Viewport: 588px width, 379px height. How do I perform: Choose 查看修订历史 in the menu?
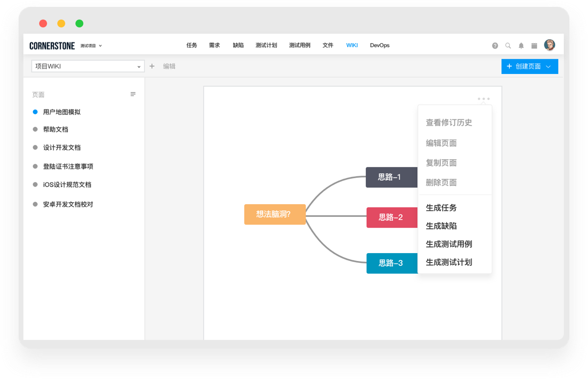pos(449,122)
